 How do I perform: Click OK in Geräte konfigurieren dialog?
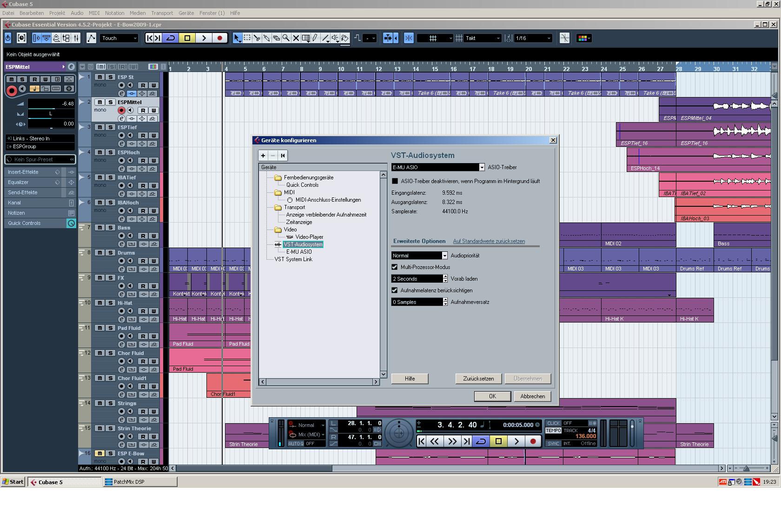[492, 396]
